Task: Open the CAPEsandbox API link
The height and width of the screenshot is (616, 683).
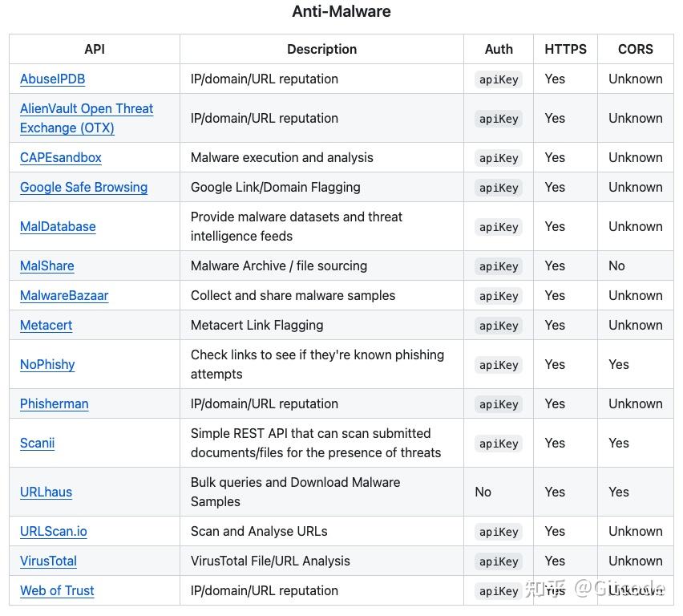Action: click(60, 158)
